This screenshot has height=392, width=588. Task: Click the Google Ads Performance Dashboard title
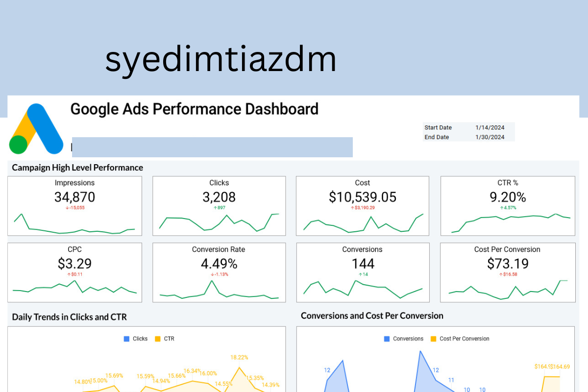195,109
